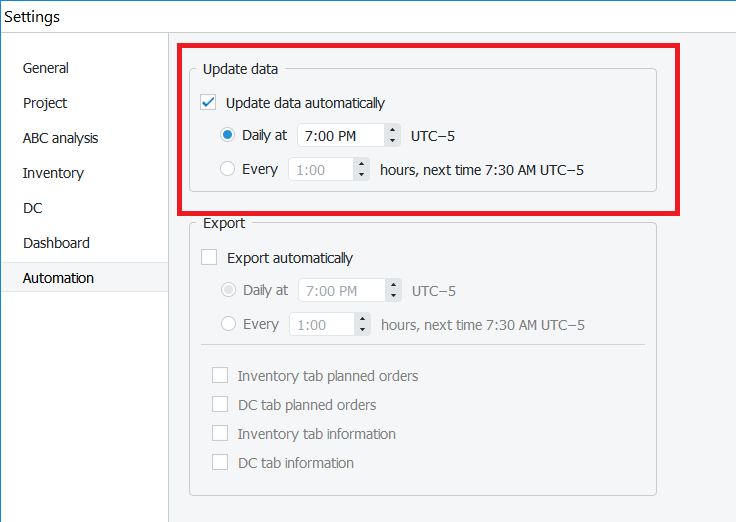736x522 pixels.
Task: Go to the Inventory settings page
Action: pyautogui.click(x=53, y=173)
